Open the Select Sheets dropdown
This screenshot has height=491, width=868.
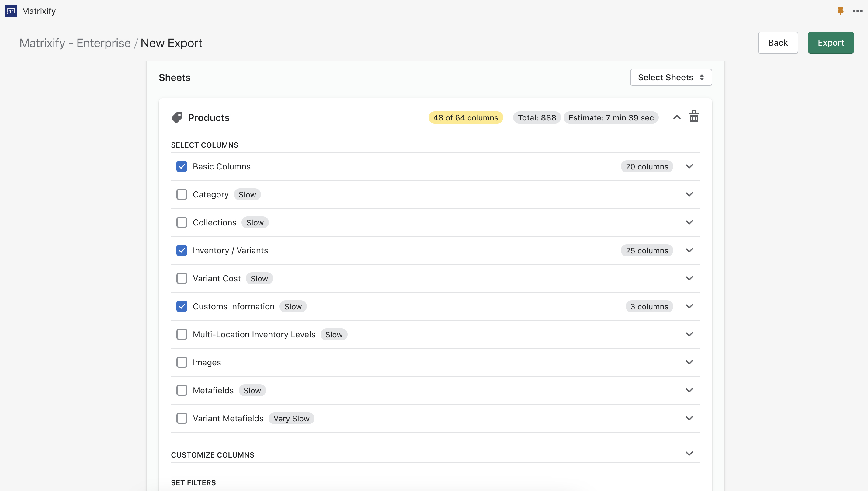click(x=671, y=78)
